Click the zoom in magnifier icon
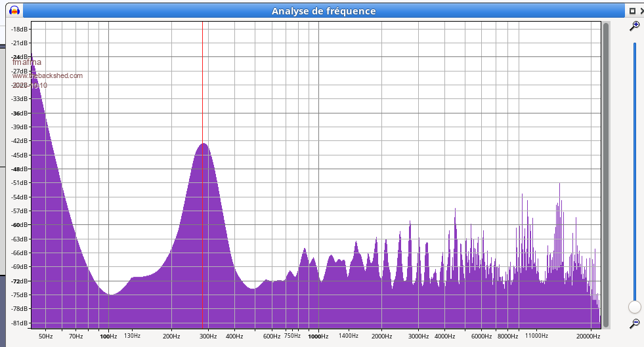This screenshot has height=347, width=644. coord(634,26)
